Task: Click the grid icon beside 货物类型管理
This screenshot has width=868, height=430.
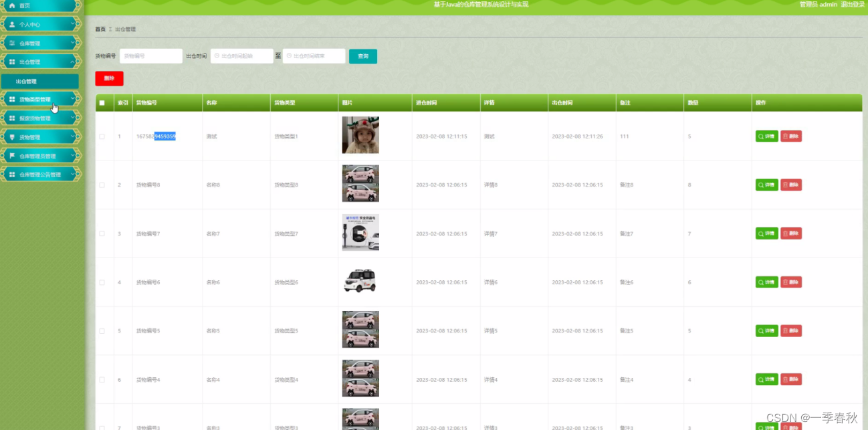Action: pos(11,99)
